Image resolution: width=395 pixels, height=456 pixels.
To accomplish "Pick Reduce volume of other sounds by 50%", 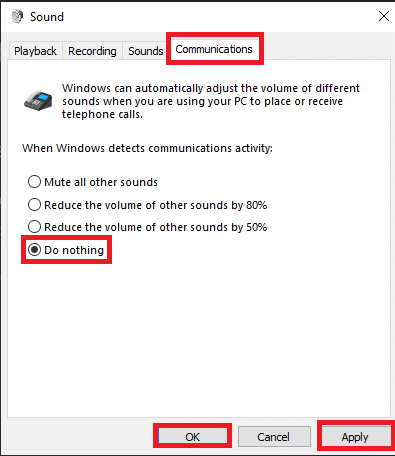I will [x=147, y=227].
